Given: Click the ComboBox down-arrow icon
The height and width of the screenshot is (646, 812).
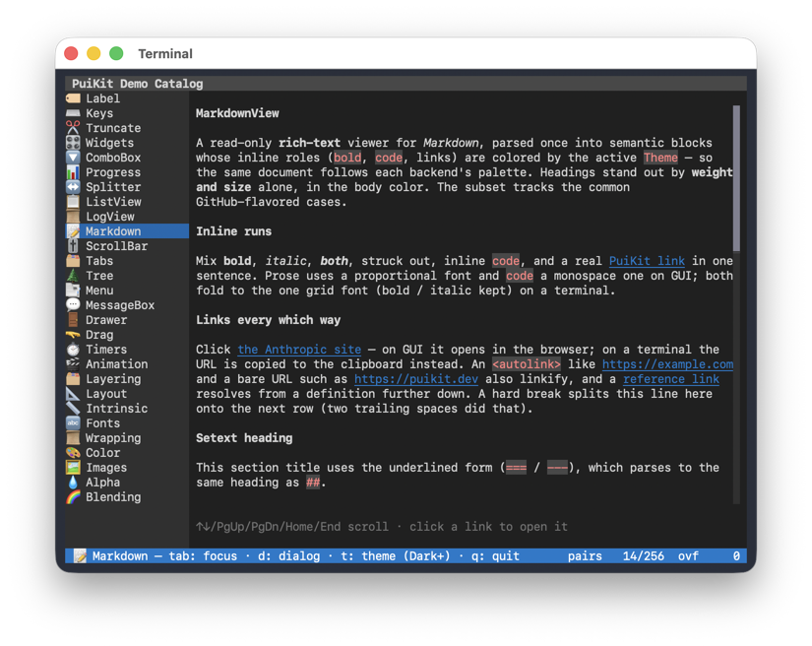Looking at the screenshot, I should tap(73, 158).
